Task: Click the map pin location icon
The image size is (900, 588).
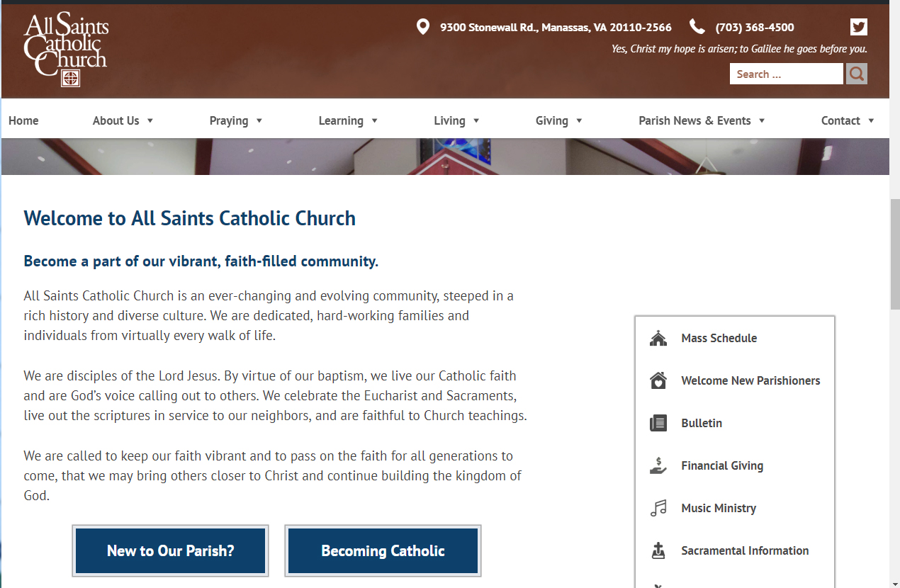Action: [x=422, y=28]
